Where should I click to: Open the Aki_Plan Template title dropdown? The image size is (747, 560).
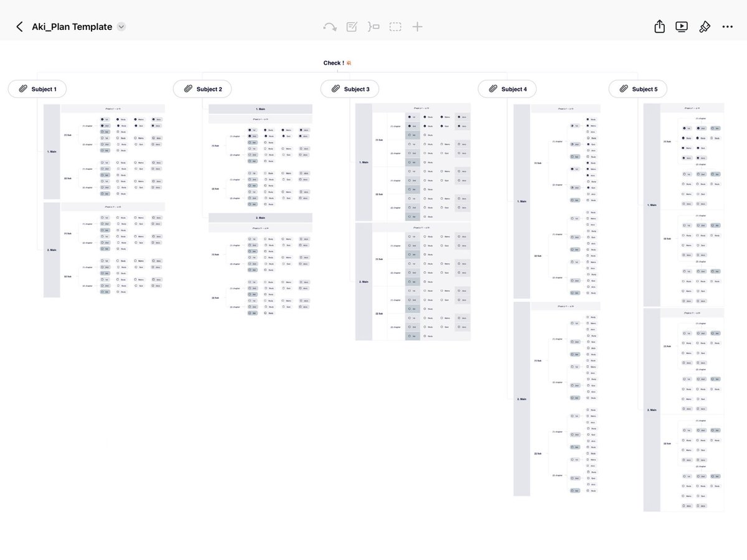coord(121,27)
